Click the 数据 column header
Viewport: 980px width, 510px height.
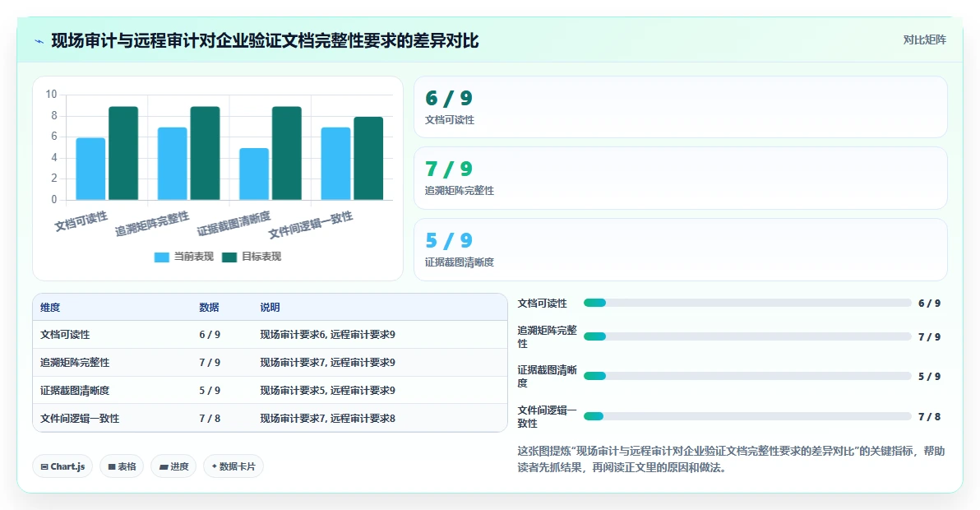(210, 308)
